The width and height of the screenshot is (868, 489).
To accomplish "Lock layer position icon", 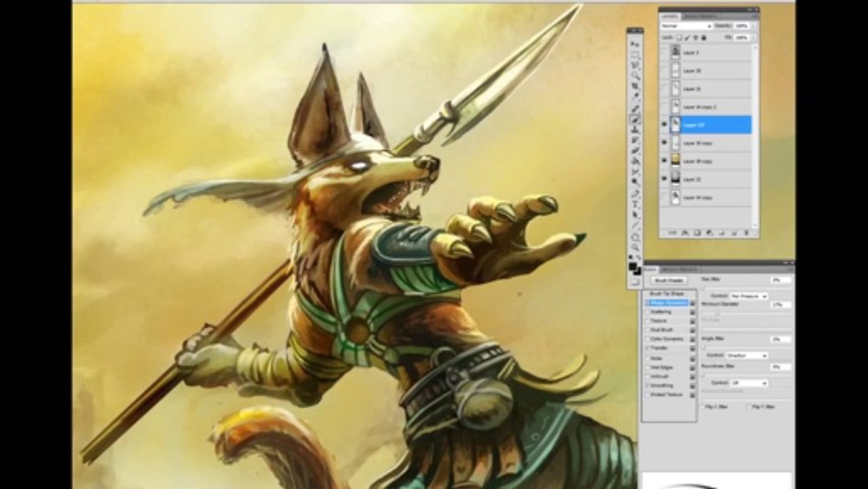I will (696, 37).
